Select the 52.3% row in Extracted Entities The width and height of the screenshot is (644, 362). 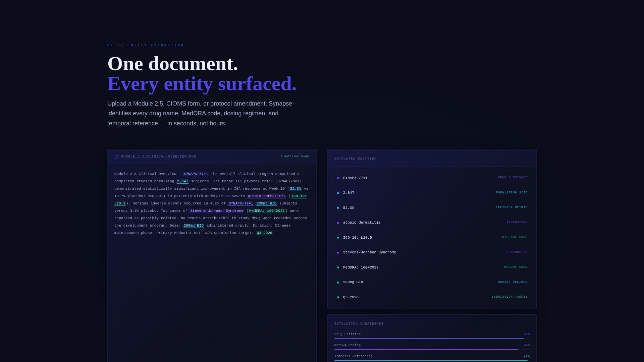pyautogui.click(x=432, y=207)
